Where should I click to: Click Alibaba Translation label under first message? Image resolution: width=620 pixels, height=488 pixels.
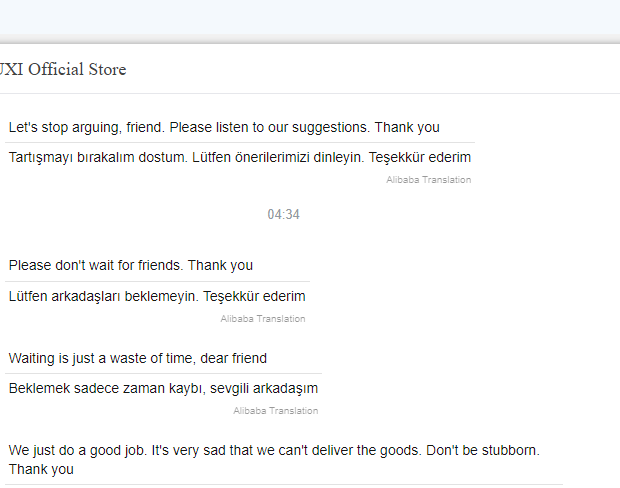click(x=429, y=180)
